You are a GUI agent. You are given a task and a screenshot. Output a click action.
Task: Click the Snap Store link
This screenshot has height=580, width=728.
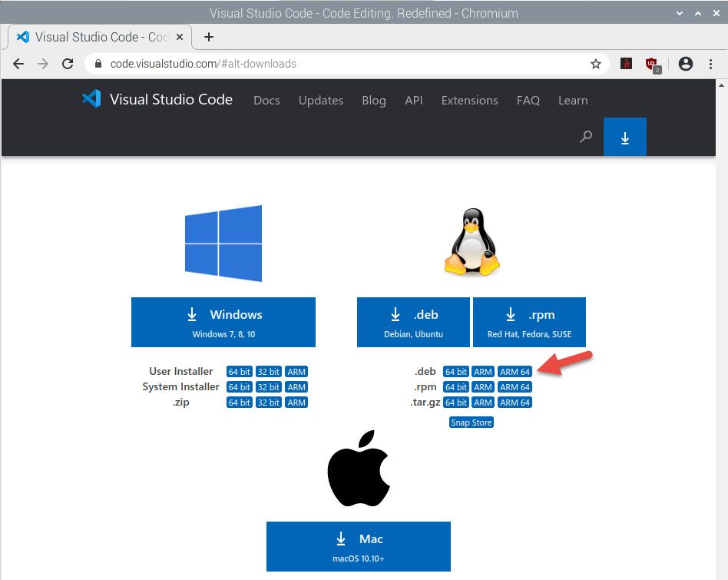click(472, 422)
